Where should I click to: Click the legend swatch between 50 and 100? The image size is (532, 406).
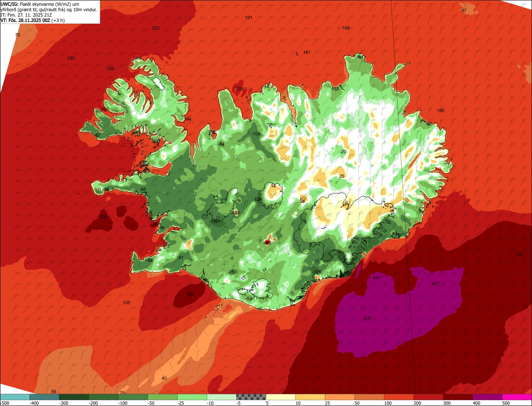pos(369,396)
